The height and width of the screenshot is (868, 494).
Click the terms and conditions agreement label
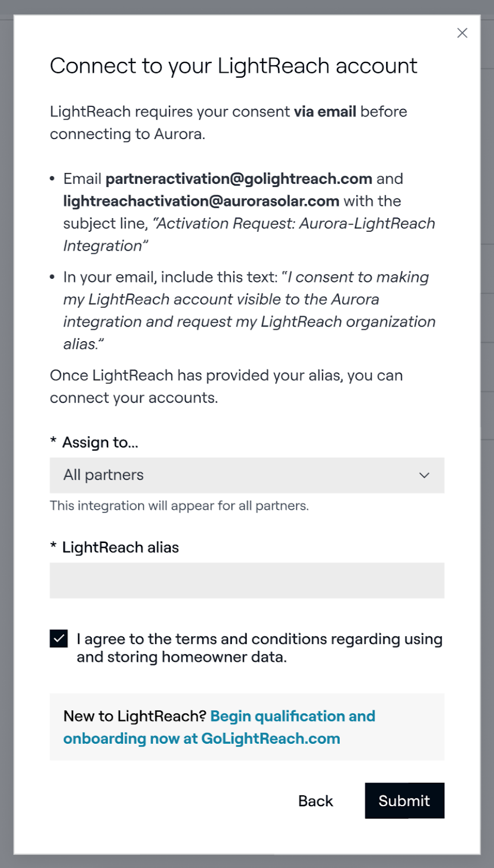tap(259, 648)
